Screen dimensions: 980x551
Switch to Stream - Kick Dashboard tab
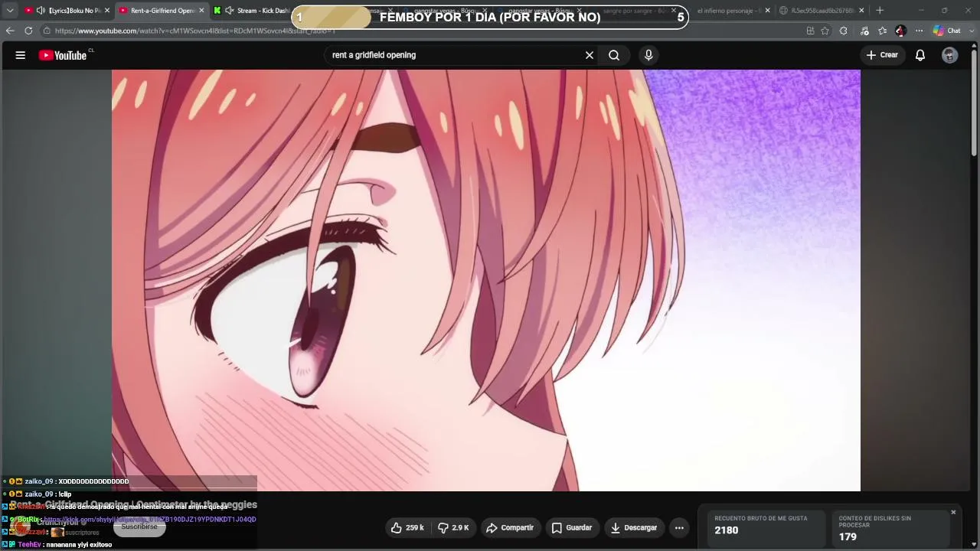tap(254, 11)
